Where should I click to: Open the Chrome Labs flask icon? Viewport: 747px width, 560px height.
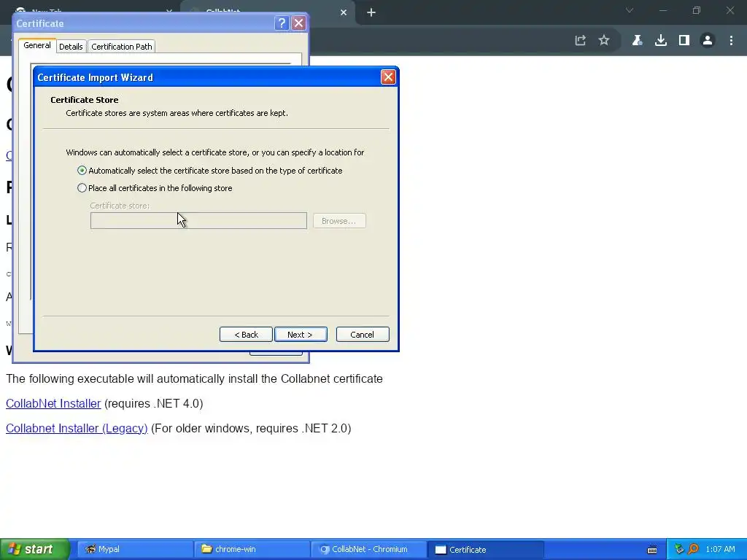[637, 41]
